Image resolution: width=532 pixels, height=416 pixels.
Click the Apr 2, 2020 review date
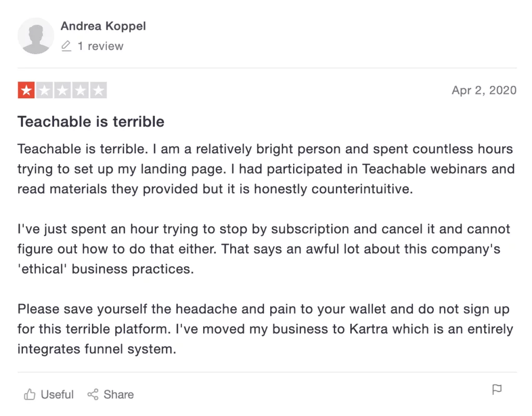tap(484, 90)
